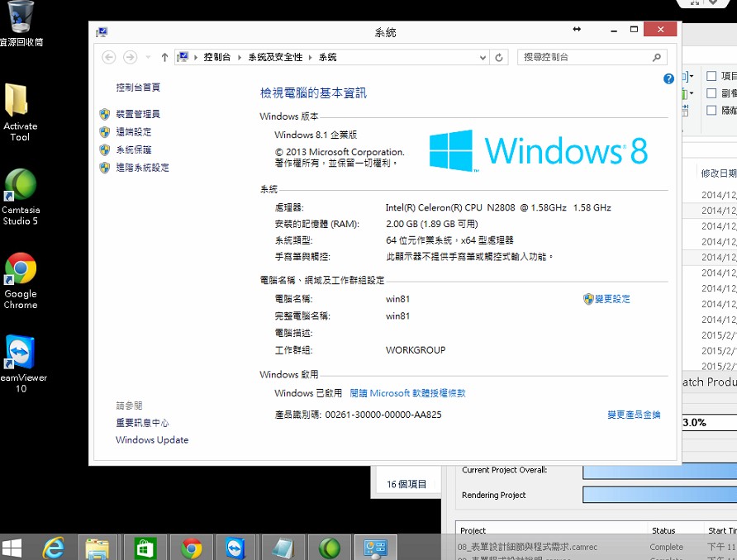The image size is (737, 560).
Task: Open Internet Explorer from the taskbar
Action: (x=53, y=548)
